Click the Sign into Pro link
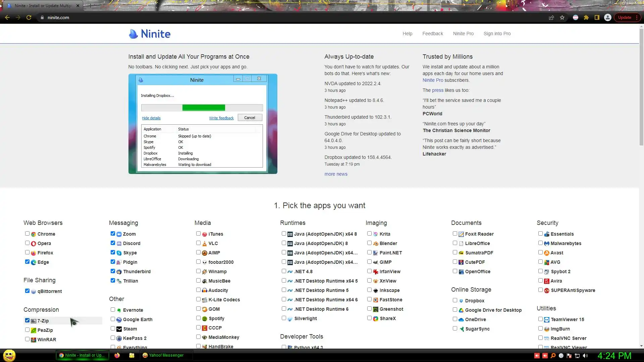This screenshot has width=644, height=362. pos(497,34)
